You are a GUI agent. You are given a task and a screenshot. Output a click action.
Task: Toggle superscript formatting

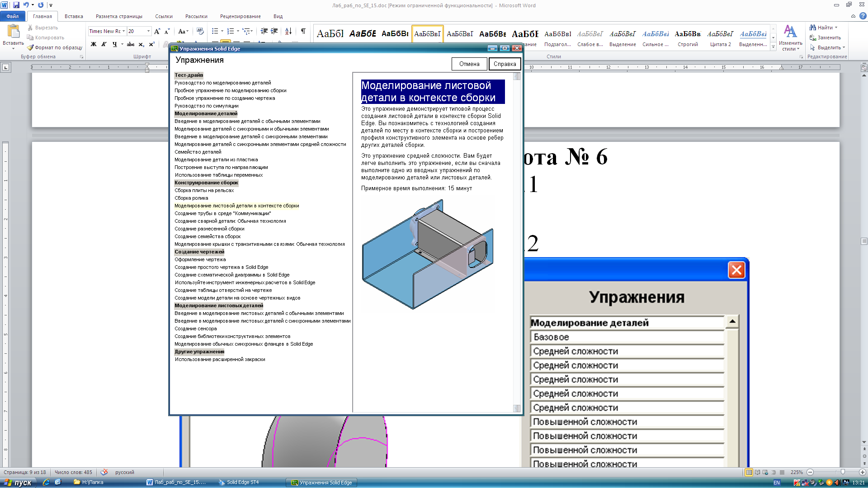[x=151, y=44]
